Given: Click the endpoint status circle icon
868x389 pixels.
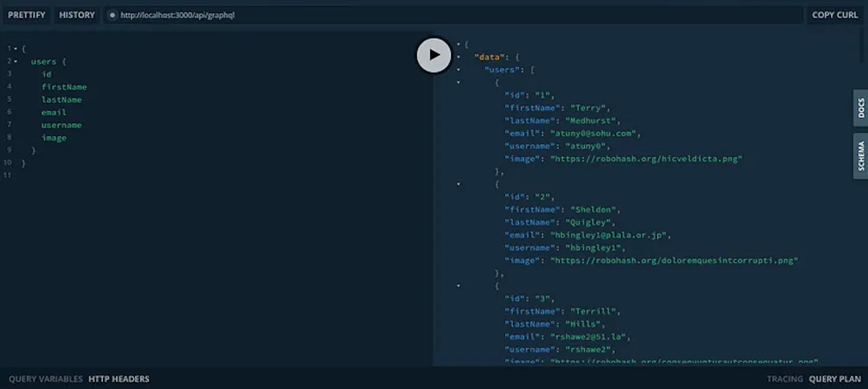Looking at the screenshot, I should (112, 15).
